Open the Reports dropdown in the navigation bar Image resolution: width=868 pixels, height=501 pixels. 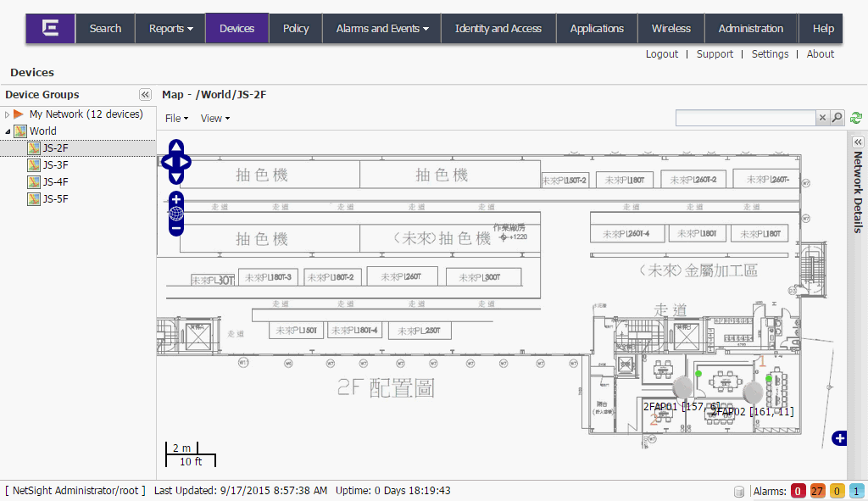click(170, 28)
